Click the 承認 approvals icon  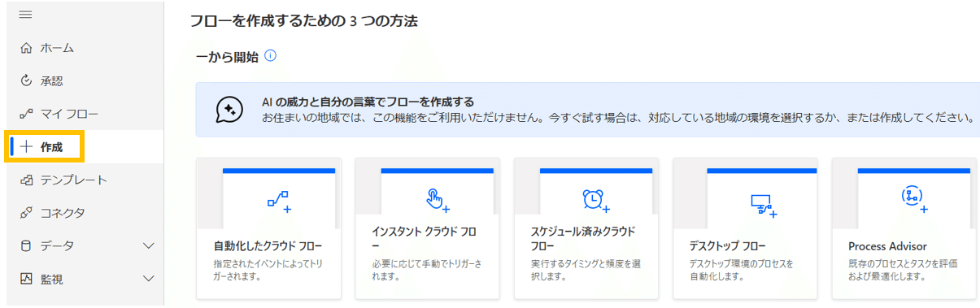point(26,80)
